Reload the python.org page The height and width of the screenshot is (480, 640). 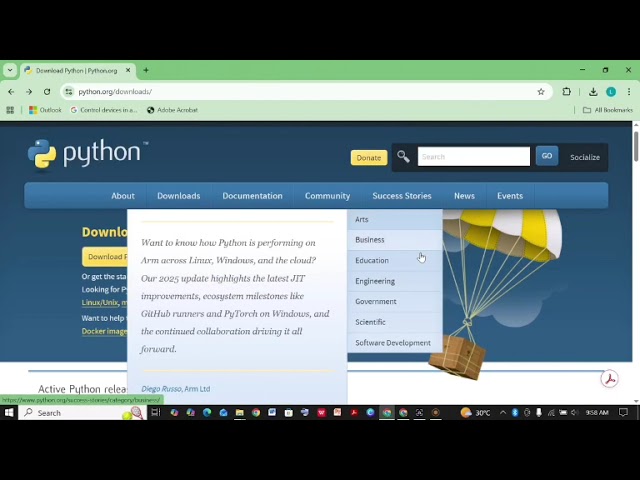click(x=47, y=92)
